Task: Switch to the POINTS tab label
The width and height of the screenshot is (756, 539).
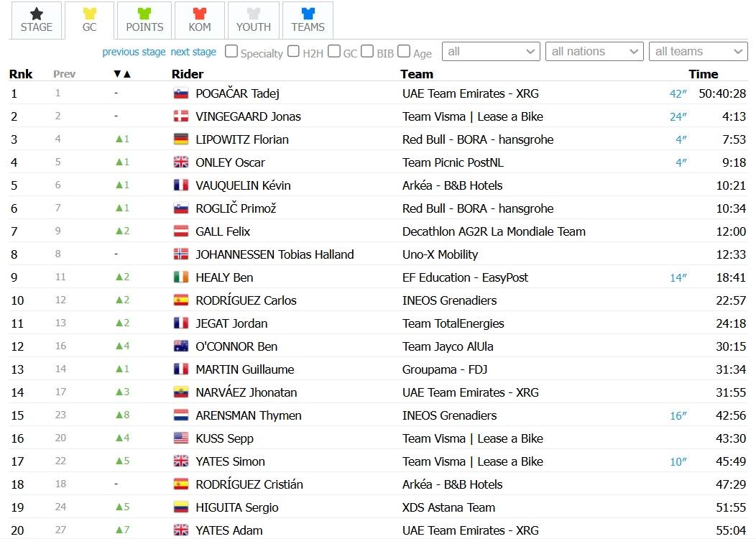Action: [144, 27]
